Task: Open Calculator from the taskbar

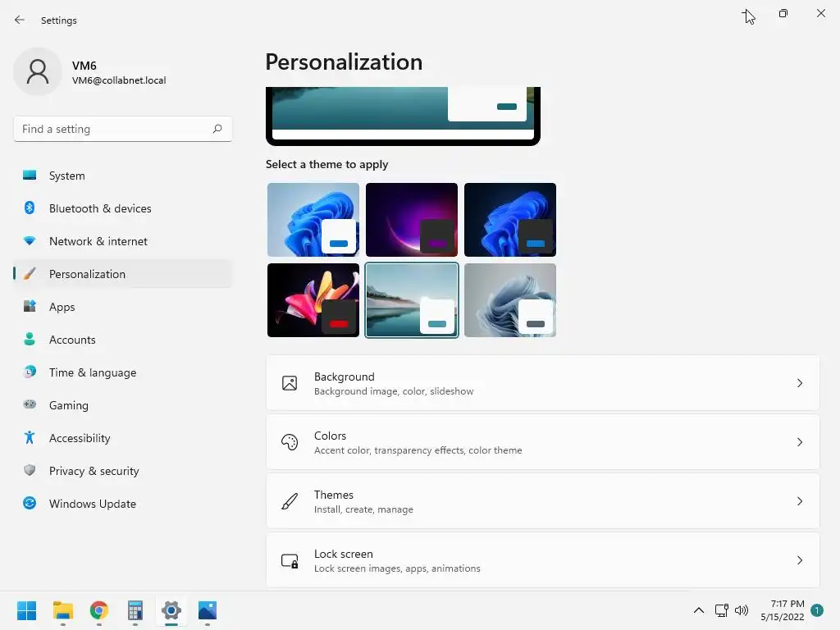Action: pos(135,610)
